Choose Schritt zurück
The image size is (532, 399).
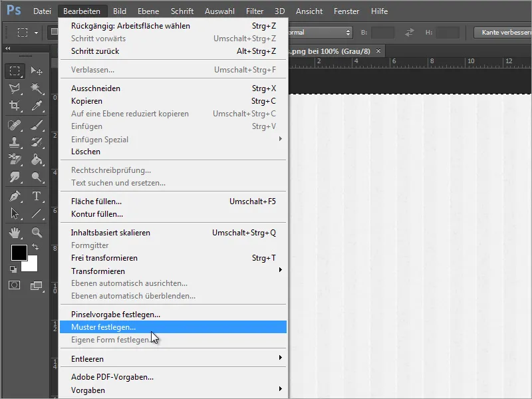pyautogui.click(x=173, y=51)
